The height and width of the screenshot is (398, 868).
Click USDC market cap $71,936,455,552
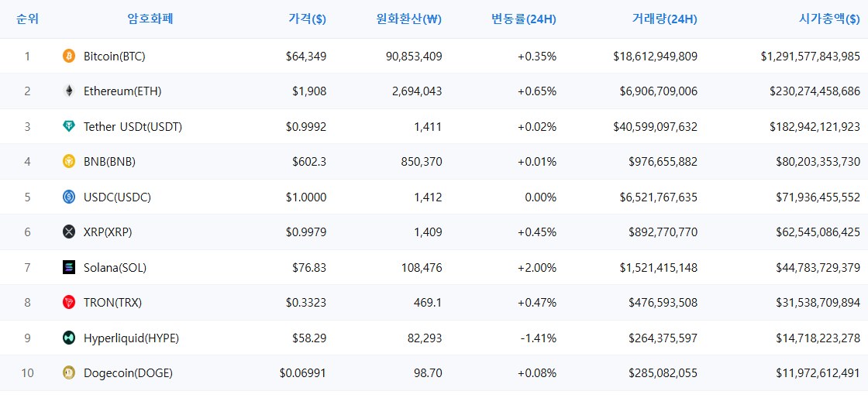point(818,197)
